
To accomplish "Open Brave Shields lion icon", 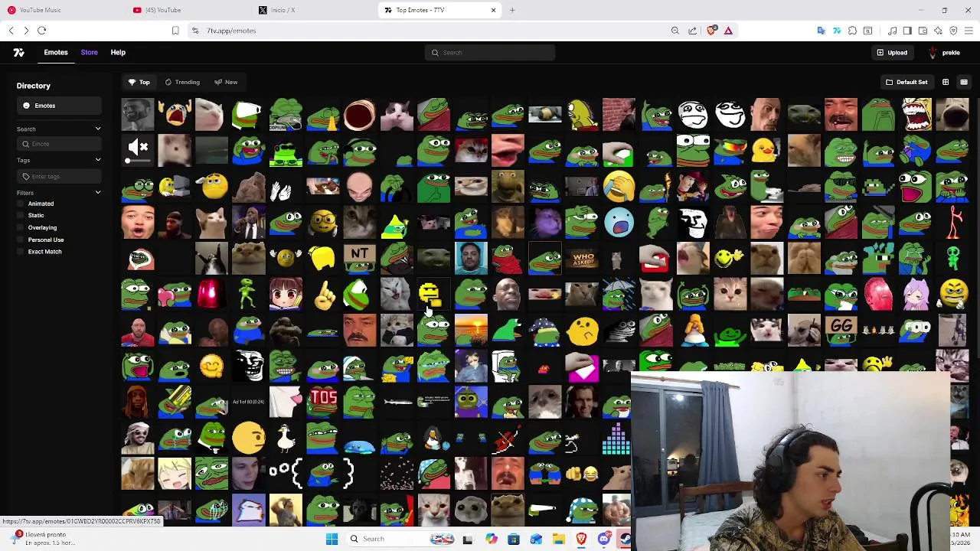I will pyautogui.click(x=712, y=31).
